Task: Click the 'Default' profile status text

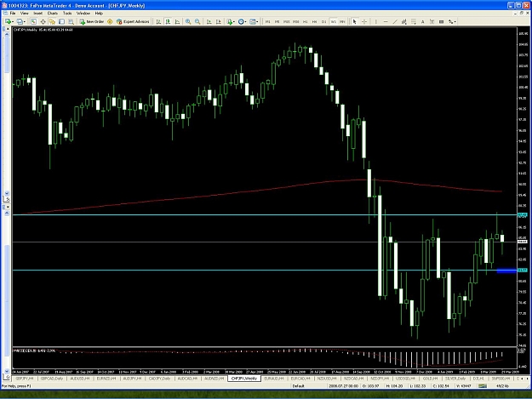Action: coord(298,386)
